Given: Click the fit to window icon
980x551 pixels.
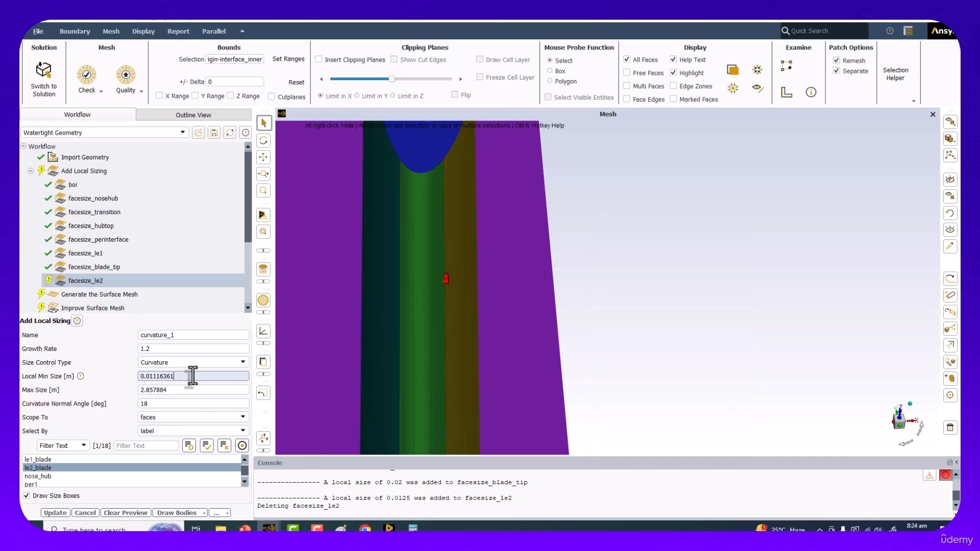Looking at the screenshot, I should [263, 232].
